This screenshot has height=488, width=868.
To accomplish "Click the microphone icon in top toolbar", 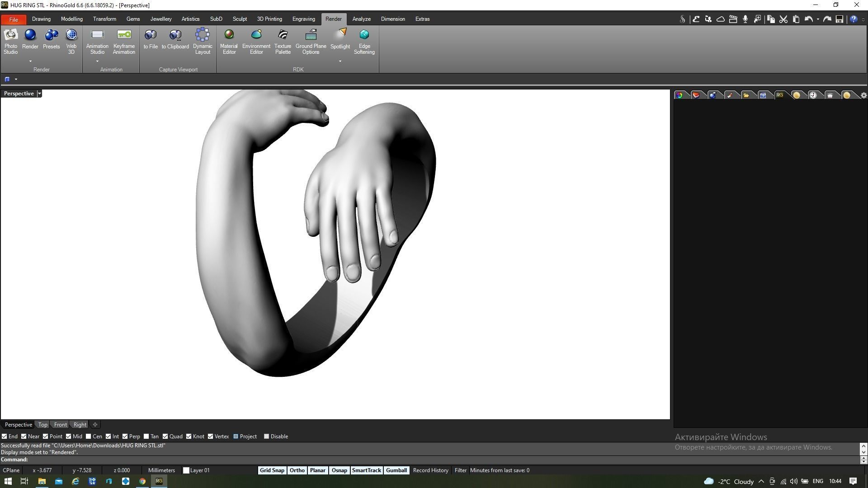I will [745, 19].
